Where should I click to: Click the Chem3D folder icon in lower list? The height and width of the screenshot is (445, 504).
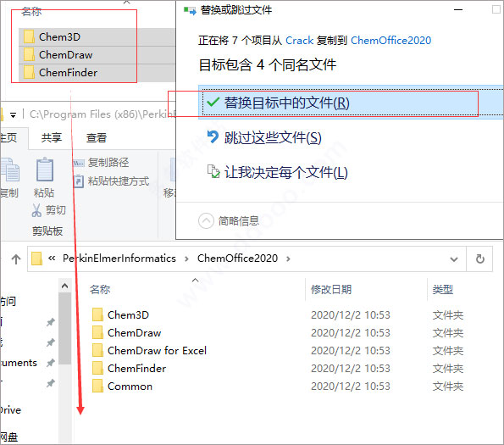tap(97, 314)
